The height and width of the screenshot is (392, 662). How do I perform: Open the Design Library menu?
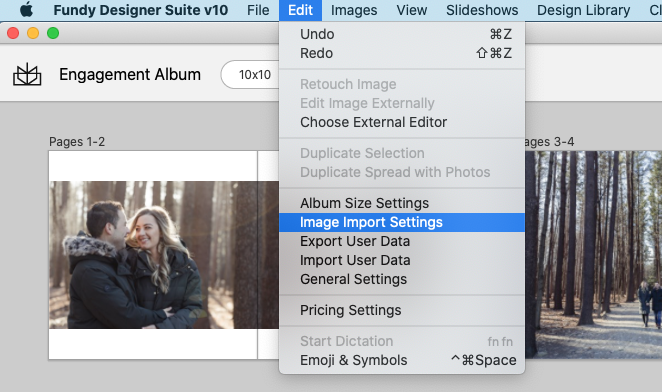pyautogui.click(x=583, y=10)
